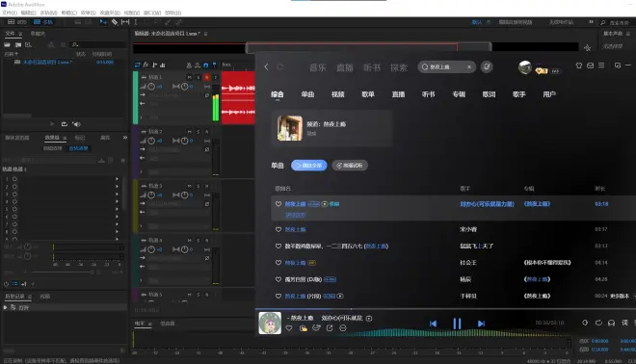The image size is (636, 364).
Task: Seek on the music player progress bar
Action: click(x=445, y=309)
